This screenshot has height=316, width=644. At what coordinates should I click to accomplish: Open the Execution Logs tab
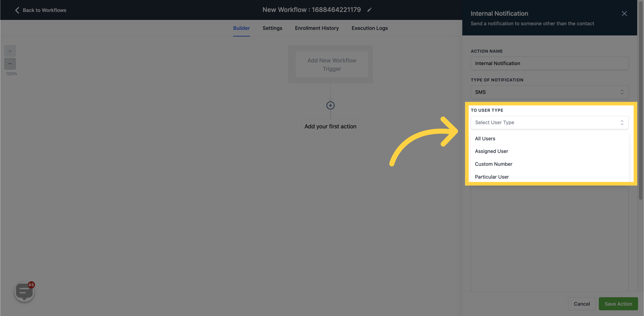pos(369,28)
